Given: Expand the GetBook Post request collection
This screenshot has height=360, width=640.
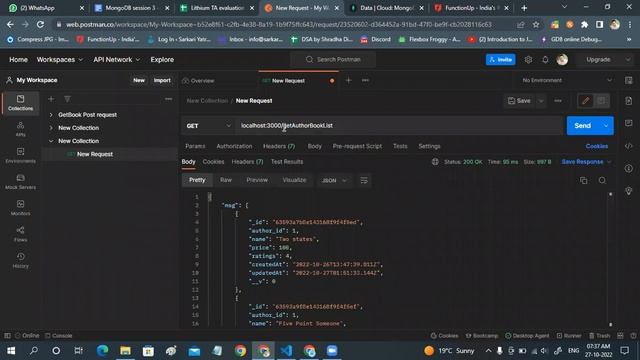Looking at the screenshot, I should tap(51, 115).
